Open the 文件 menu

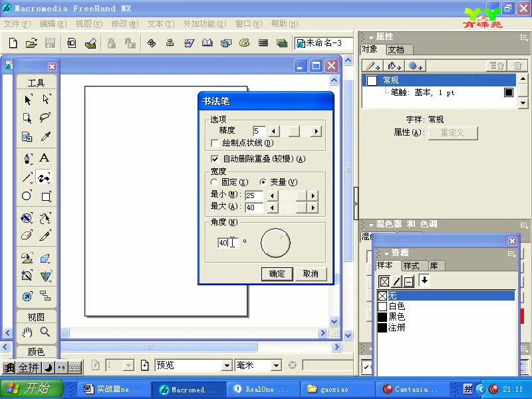pyautogui.click(x=17, y=24)
